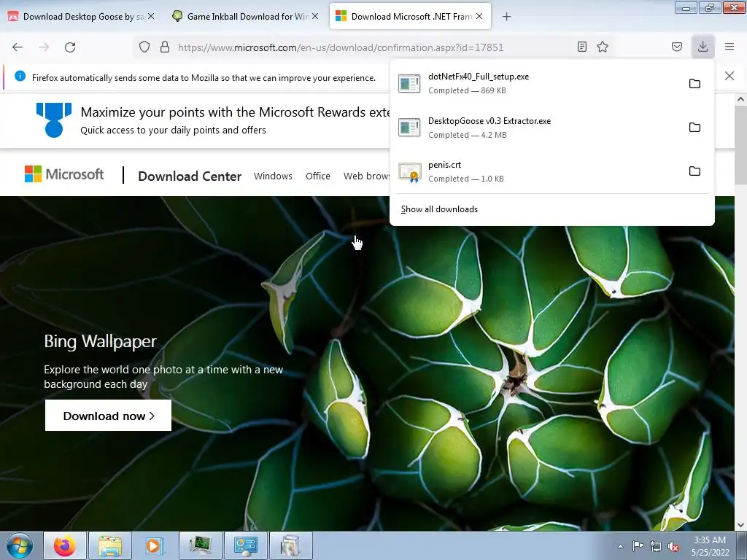The width and height of the screenshot is (747, 560).
Task: Open the last pinned taskbar icon
Action: tap(290, 545)
